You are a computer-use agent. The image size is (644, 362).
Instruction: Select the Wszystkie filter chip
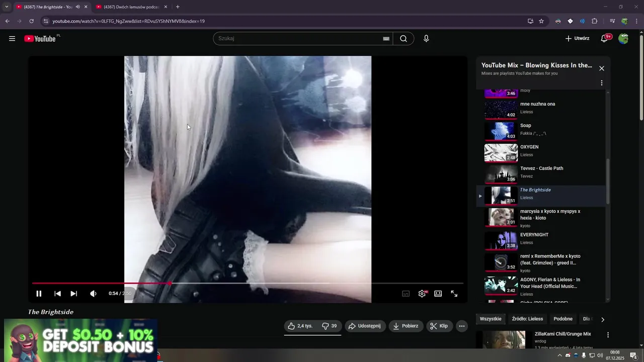point(491,319)
